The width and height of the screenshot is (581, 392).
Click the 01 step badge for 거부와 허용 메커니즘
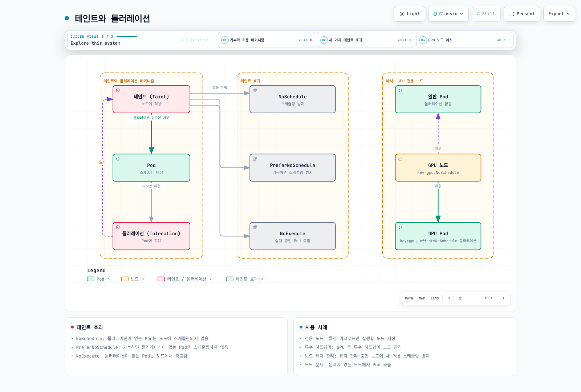point(225,40)
